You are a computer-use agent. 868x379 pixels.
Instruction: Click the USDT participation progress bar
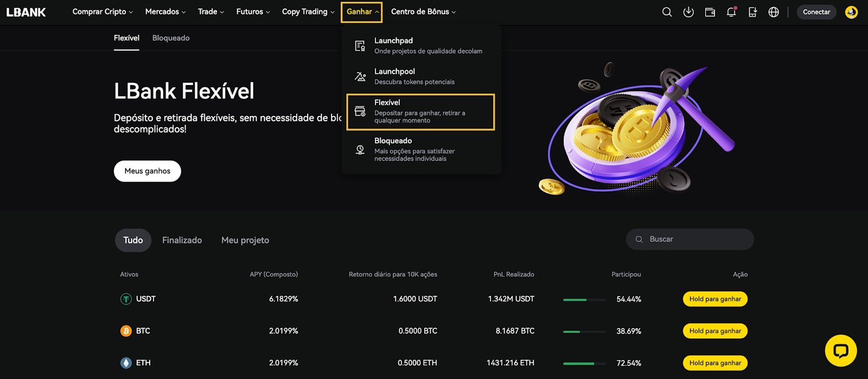point(584,299)
